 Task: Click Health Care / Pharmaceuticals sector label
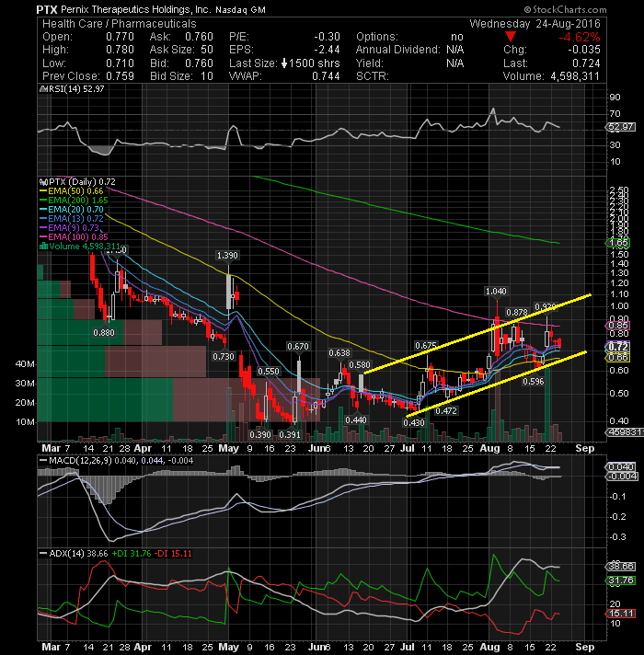[120, 24]
